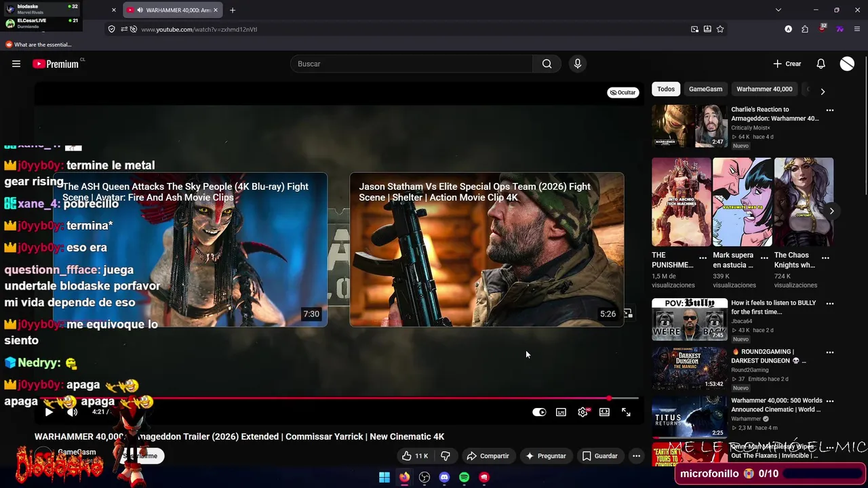Toggle the autoplay switch in the player
Screen dimensions: 868x488
[x=539, y=412]
